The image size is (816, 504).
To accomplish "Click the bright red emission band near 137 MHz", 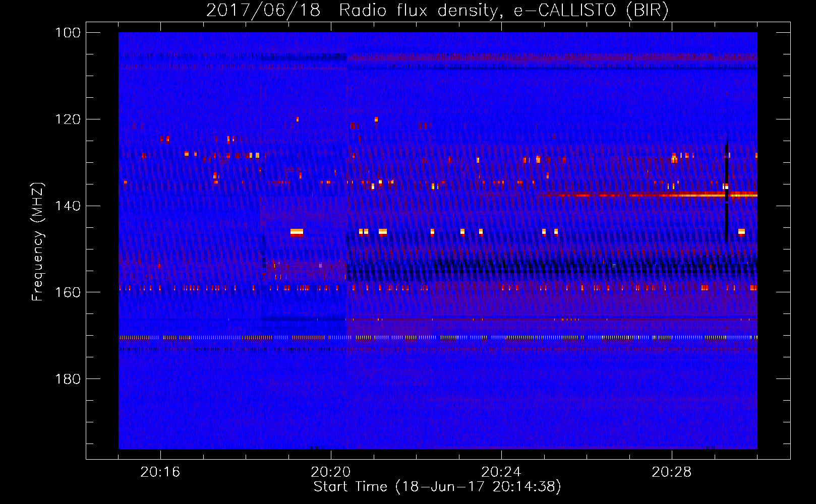I will (648, 195).
